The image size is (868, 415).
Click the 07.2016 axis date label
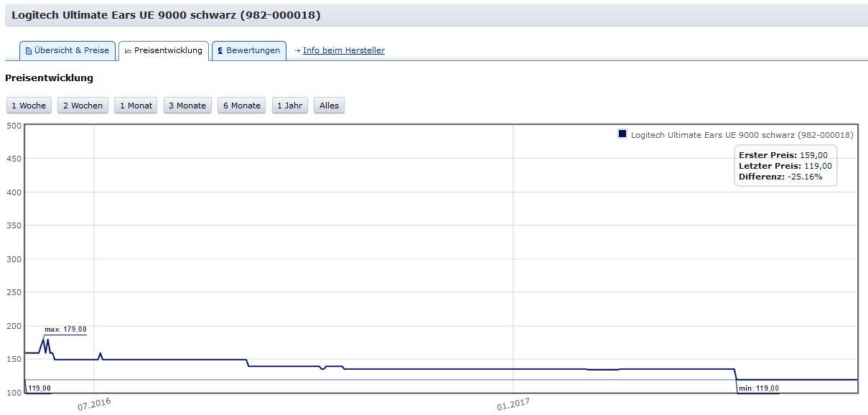[94, 405]
